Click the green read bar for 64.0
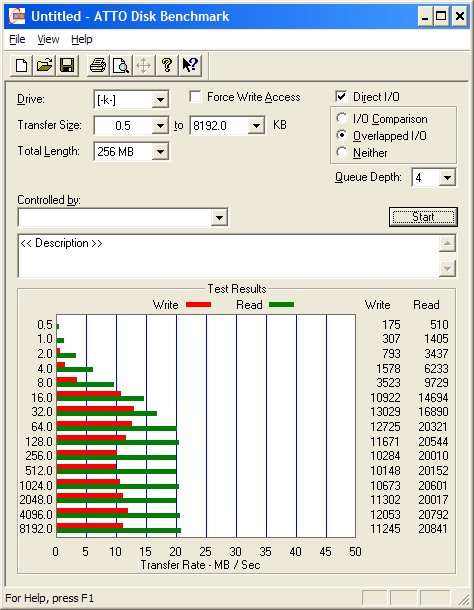Image resolution: width=474 pixels, height=610 pixels. [x=117, y=428]
